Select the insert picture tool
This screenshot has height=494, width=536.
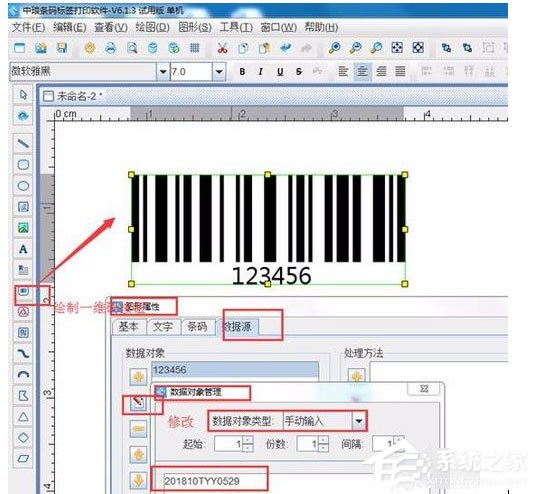coord(23,228)
